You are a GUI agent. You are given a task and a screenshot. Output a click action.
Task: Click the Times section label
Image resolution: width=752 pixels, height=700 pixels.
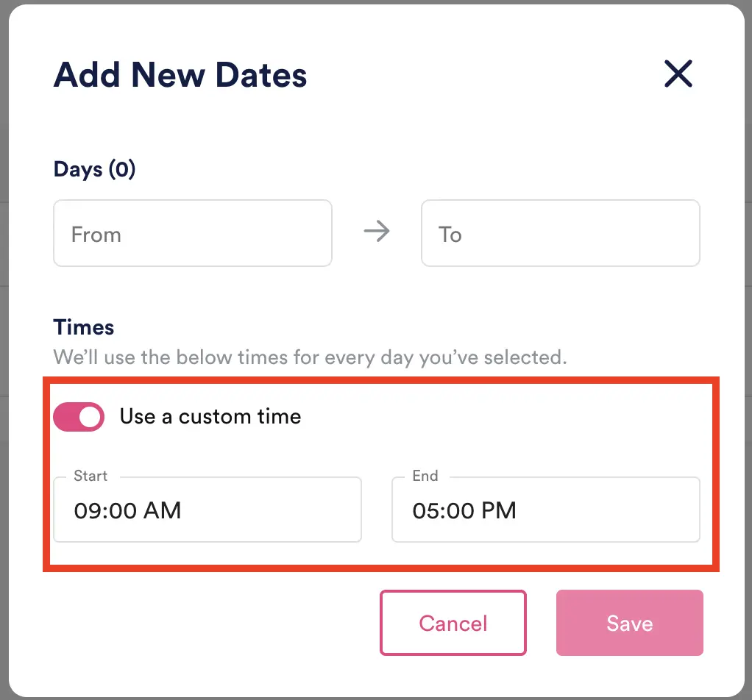pos(83,326)
